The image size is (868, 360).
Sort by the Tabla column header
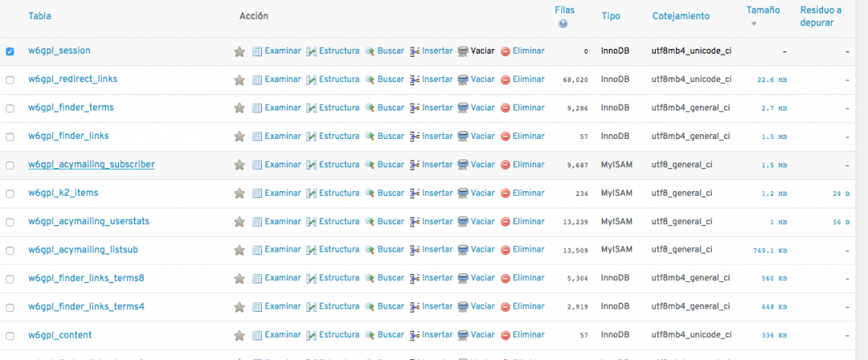click(40, 16)
